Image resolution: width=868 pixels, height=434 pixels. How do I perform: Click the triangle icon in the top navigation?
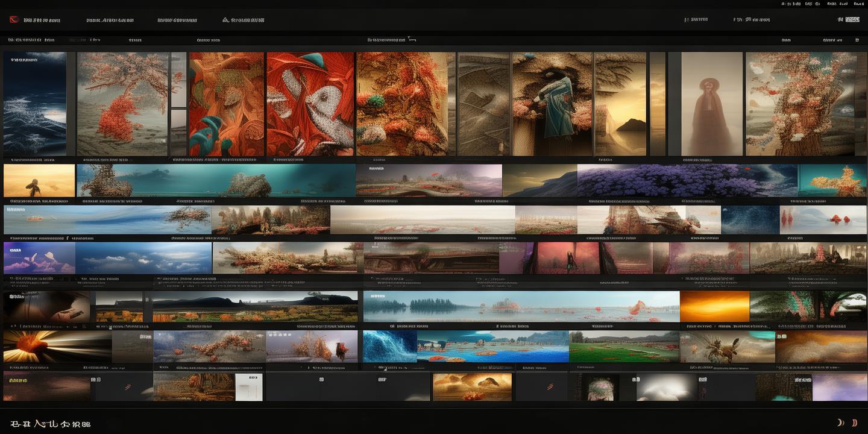click(x=225, y=20)
